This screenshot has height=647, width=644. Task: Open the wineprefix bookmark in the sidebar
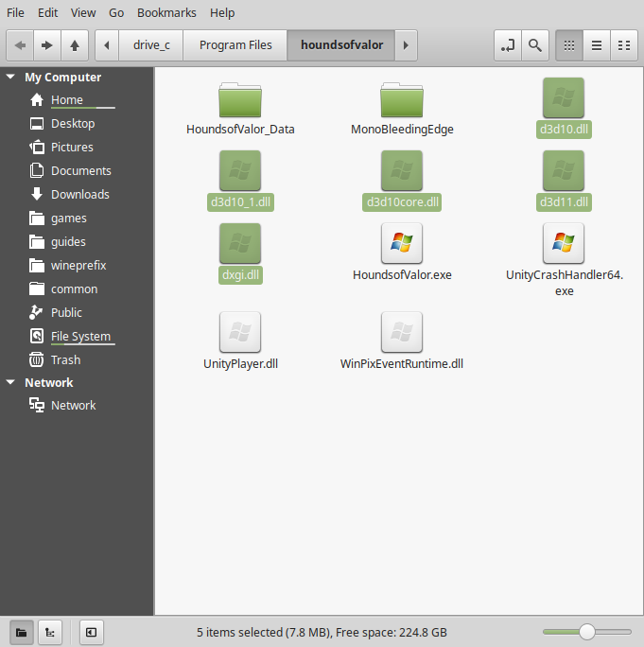pos(77,265)
